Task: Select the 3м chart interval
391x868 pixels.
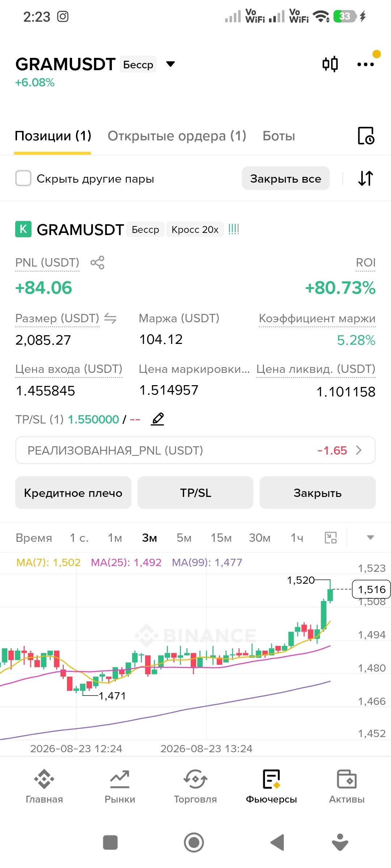Action: [150, 538]
